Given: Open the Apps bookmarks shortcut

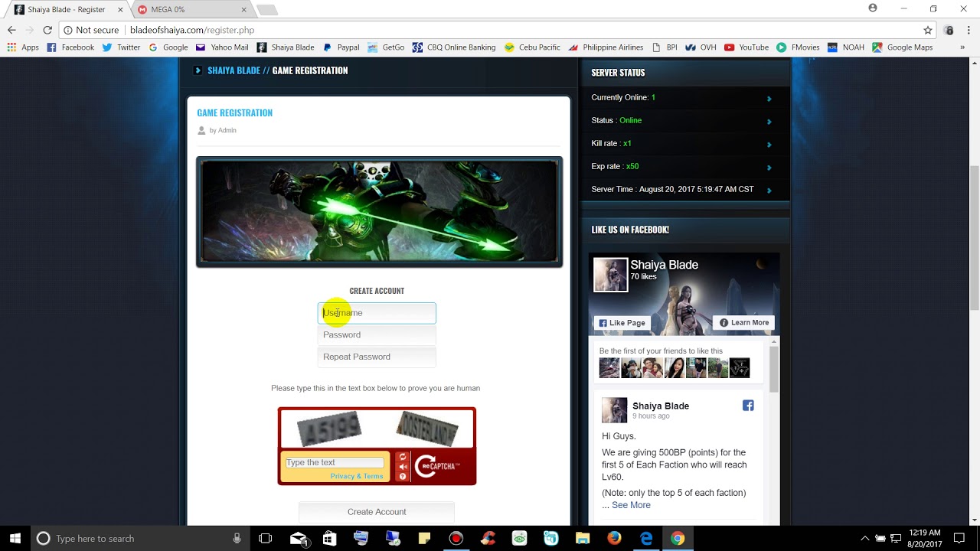Looking at the screenshot, I should coord(23,47).
